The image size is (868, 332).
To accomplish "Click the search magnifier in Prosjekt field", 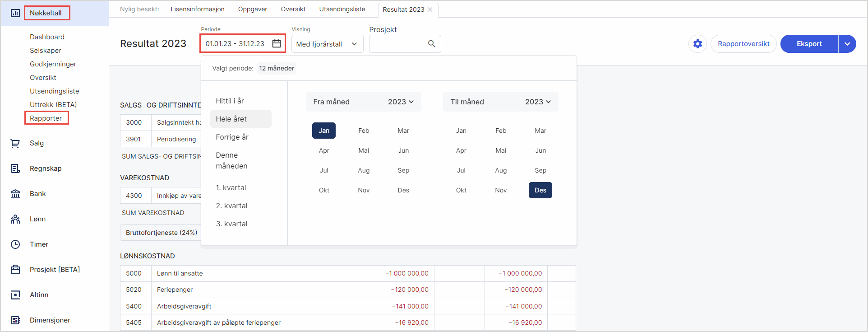I will pyautogui.click(x=431, y=44).
